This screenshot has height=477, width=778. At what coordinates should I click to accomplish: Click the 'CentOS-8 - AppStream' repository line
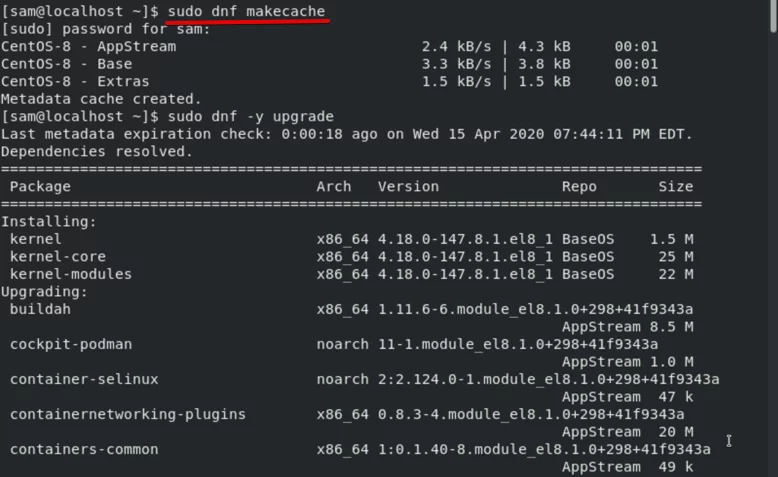pyautogui.click(x=329, y=47)
